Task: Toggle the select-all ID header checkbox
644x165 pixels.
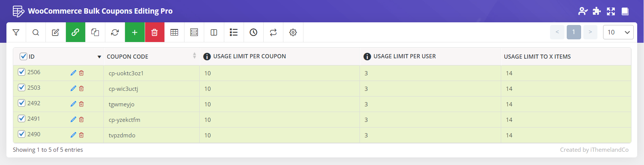Action: point(23,56)
